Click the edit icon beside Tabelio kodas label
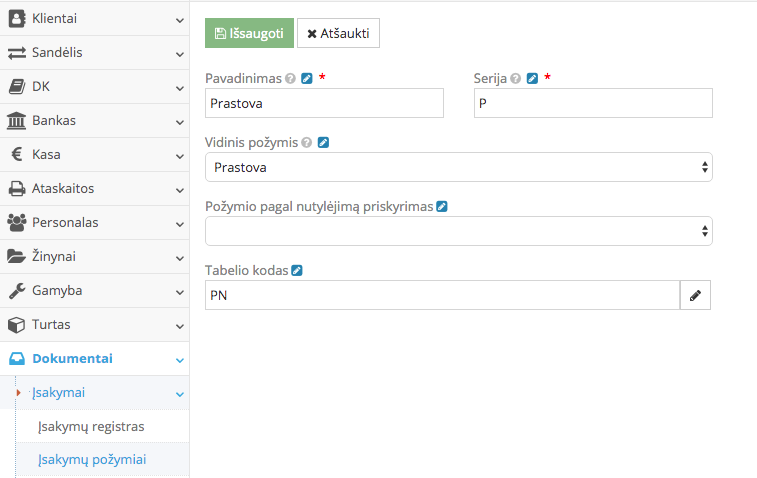The width and height of the screenshot is (757, 478). coord(297,271)
